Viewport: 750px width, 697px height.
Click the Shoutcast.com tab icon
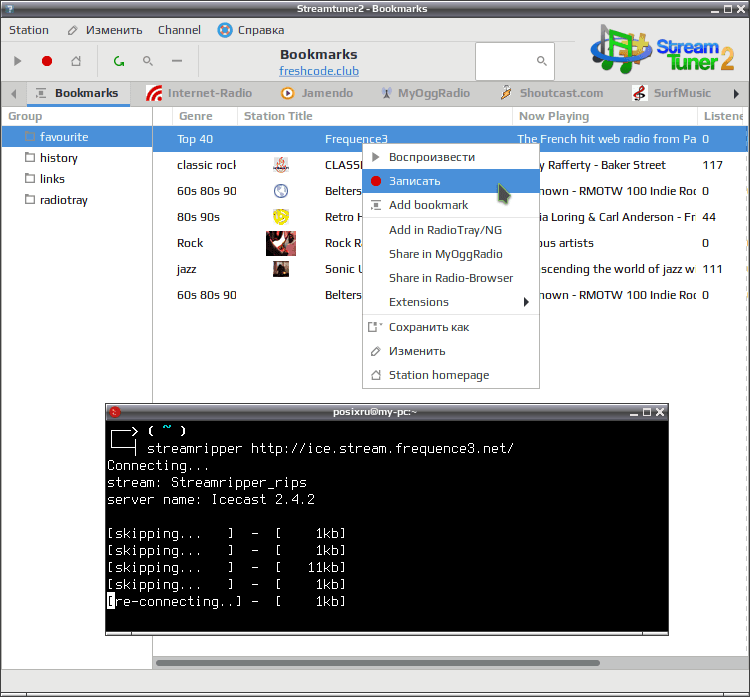pos(506,93)
